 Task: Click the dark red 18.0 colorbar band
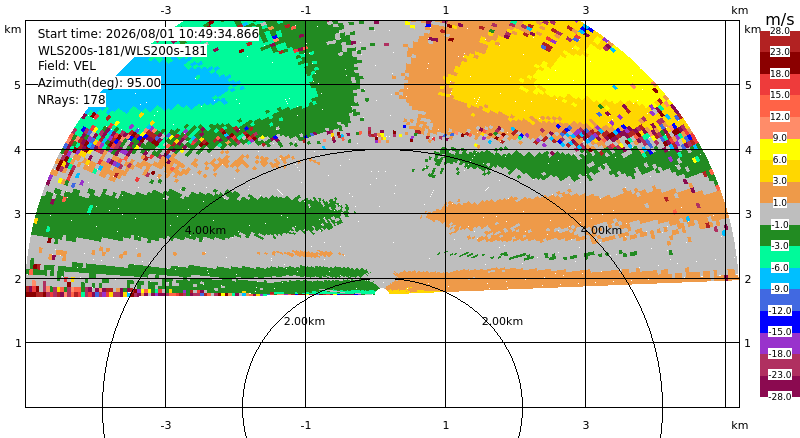tap(780, 63)
